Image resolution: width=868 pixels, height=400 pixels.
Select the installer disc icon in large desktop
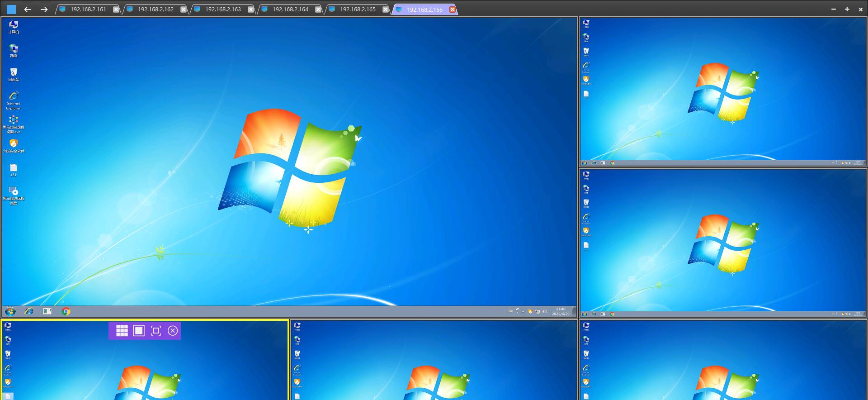click(x=14, y=196)
